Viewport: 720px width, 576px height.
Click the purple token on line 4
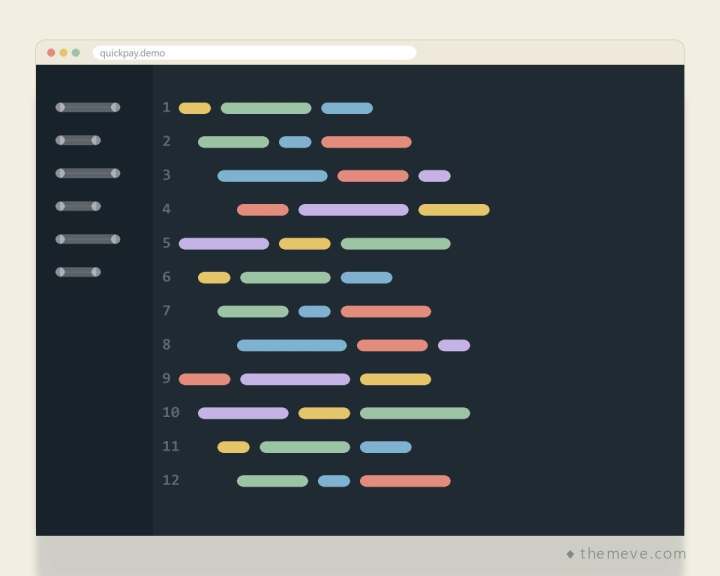[353, 210]
